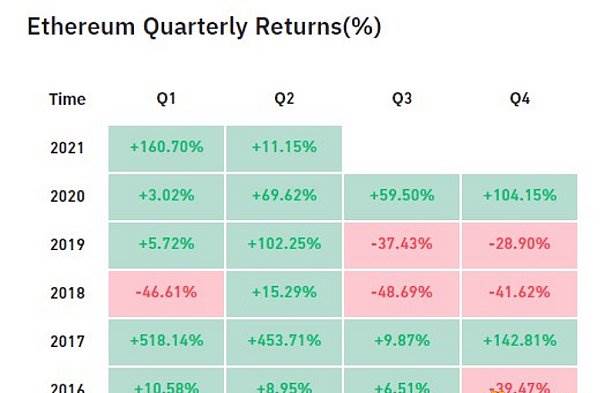The image size is (600, 393).
Task: Select the 2019 Q2 +102.25% cell
Action: (x=284, y=245)
